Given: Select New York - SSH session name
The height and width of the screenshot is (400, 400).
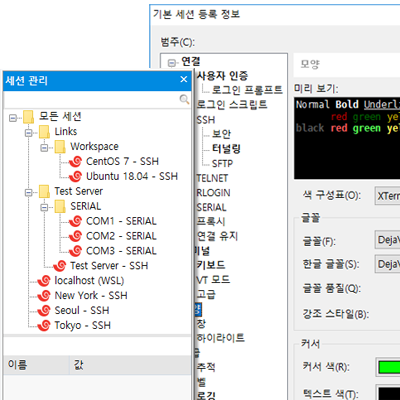Looking at the screenshot, I should coord(91,296).
